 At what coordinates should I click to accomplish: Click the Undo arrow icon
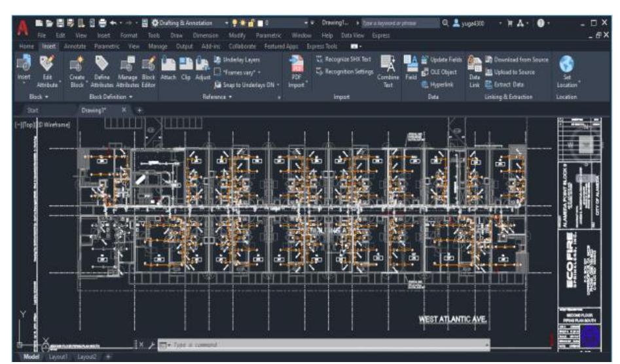113,23
